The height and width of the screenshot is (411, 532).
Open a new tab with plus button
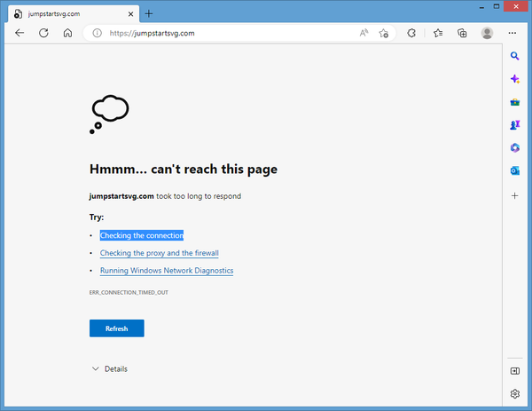pyautogui.click(x=149, y=14)
